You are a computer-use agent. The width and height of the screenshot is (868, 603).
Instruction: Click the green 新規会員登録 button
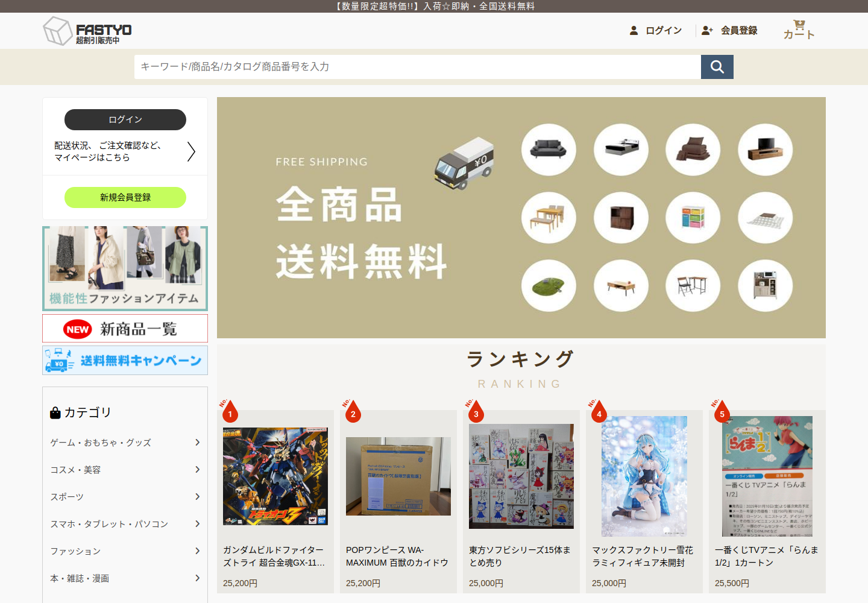click(x=125, y=197)
